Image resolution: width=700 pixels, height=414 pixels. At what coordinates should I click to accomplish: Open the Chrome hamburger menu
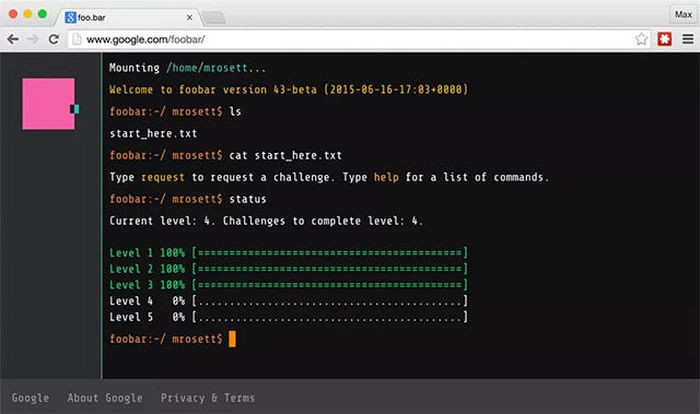[686, 39]
